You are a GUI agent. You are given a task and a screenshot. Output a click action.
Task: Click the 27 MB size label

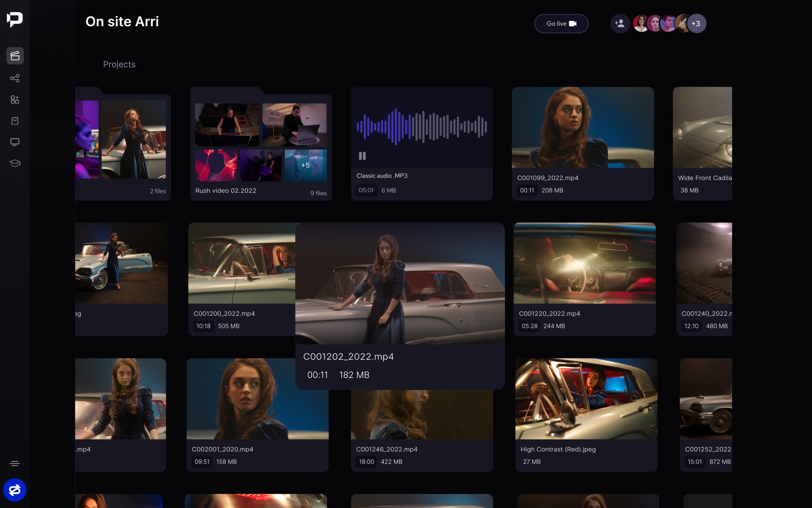click(532, 461)
